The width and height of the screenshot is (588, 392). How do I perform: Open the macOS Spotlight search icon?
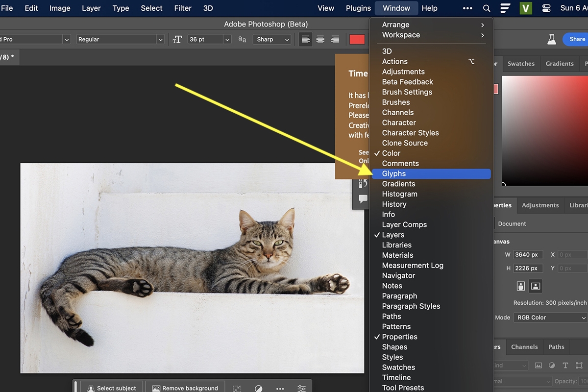[x=487, y=8]
